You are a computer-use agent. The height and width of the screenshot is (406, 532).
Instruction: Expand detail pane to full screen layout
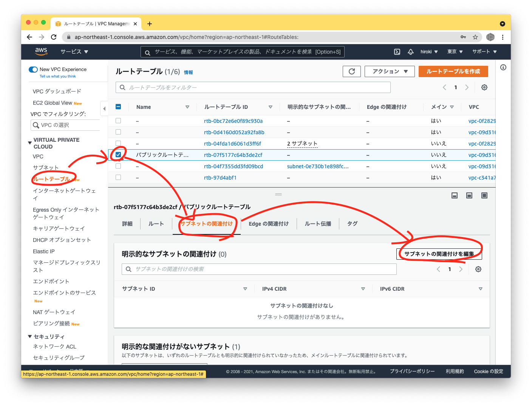coord(484,195)
